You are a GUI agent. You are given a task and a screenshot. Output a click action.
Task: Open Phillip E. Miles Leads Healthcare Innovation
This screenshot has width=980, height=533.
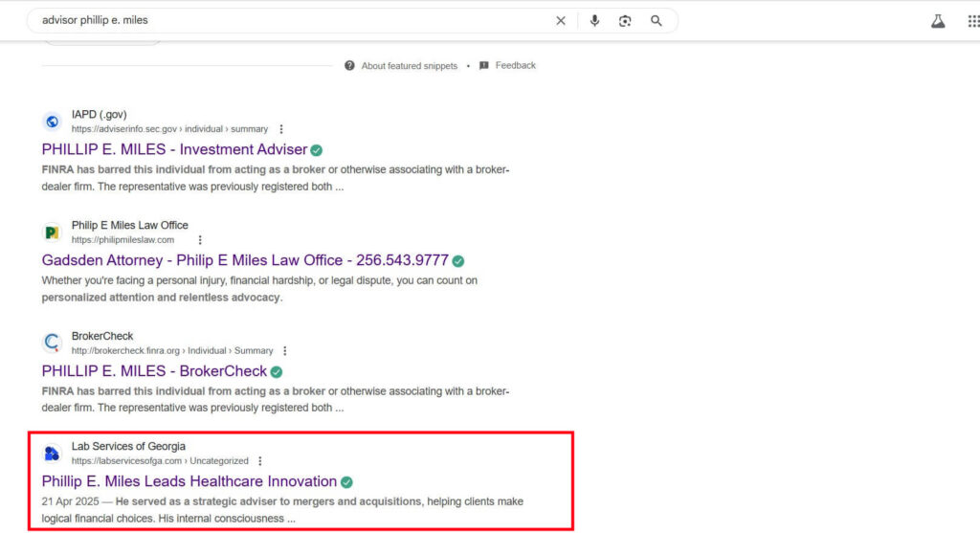pos(189,481)
